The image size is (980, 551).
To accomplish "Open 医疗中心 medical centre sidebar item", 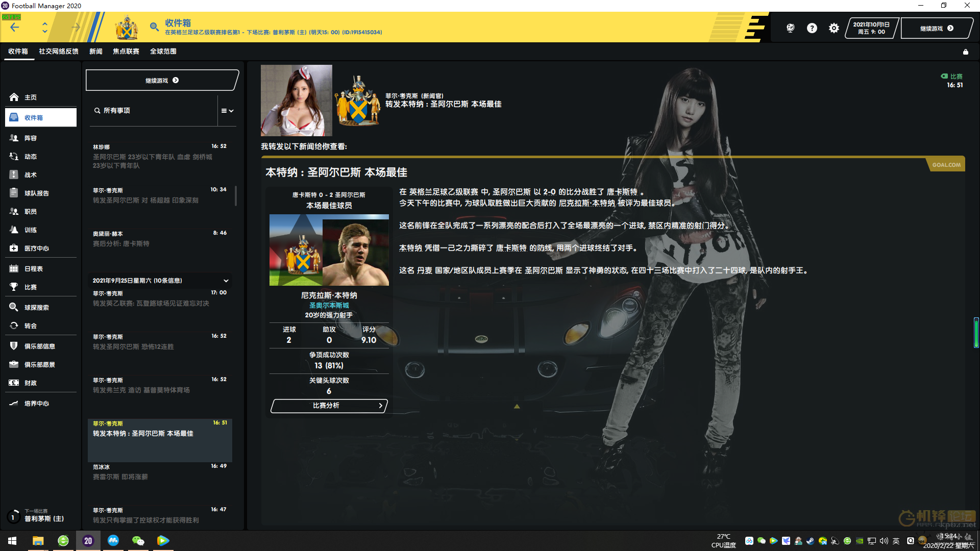I will [x=36, y=248].
